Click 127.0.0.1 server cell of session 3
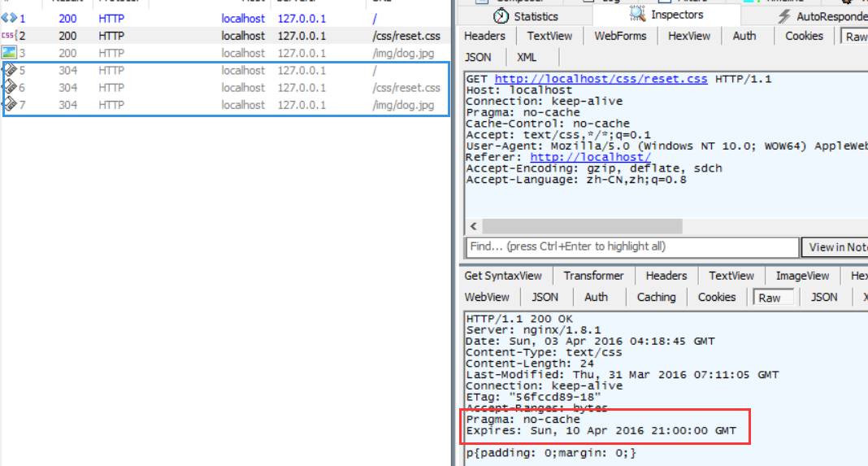Screen dimensions: 868x466 (302, 53)
